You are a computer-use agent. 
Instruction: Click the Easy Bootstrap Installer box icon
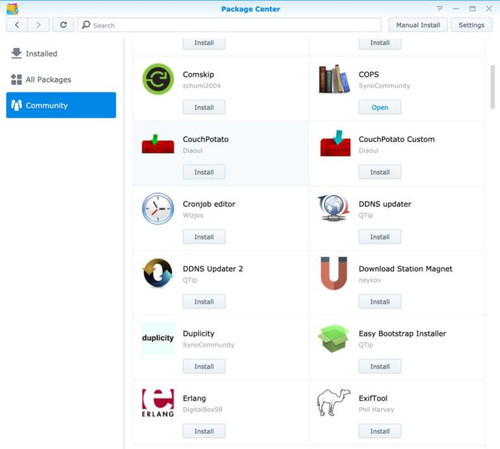333,338
